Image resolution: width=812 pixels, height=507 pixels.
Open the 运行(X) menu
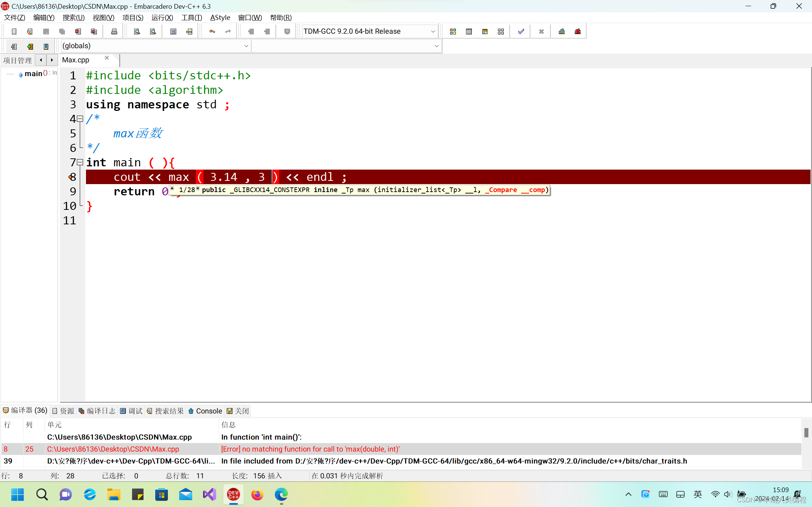click(x=162, y=17)
